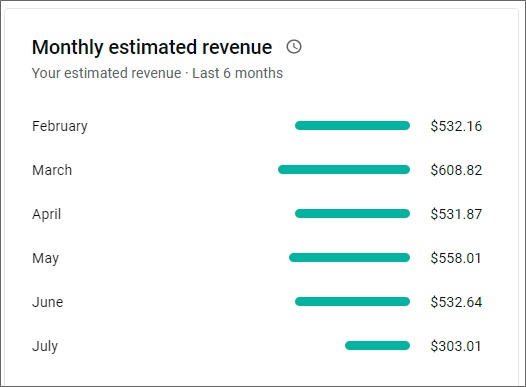Click the 'Your estimated revenue · Last 6 months' subtitle

(157, 73)
